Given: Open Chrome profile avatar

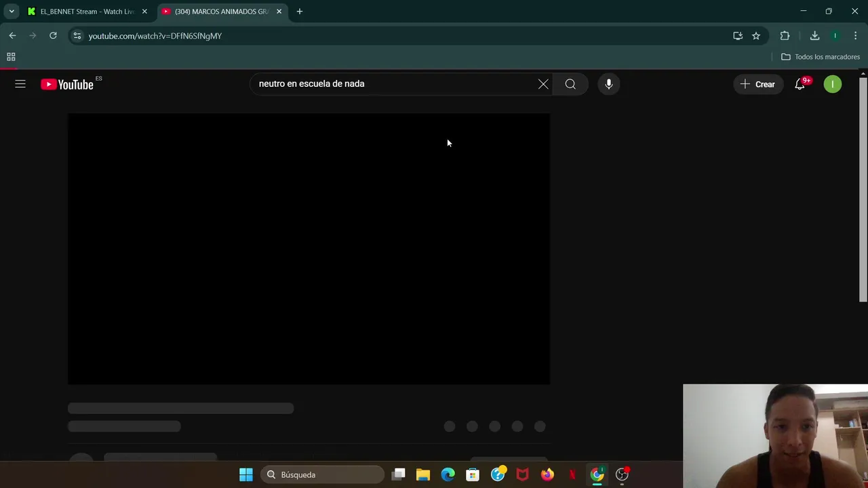Looking at the screenshot, I should coord(835,36).
